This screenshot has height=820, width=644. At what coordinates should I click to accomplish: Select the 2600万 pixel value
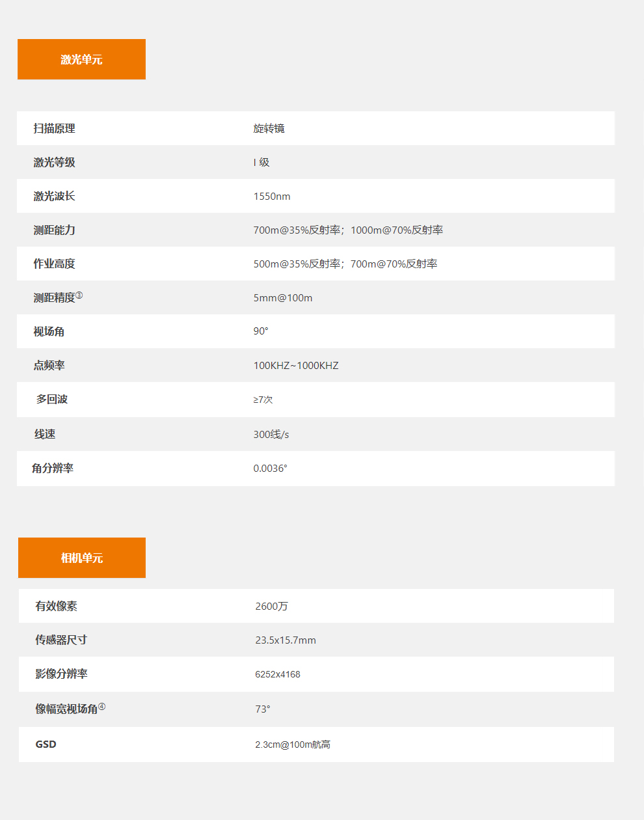(x=271, y=607)
